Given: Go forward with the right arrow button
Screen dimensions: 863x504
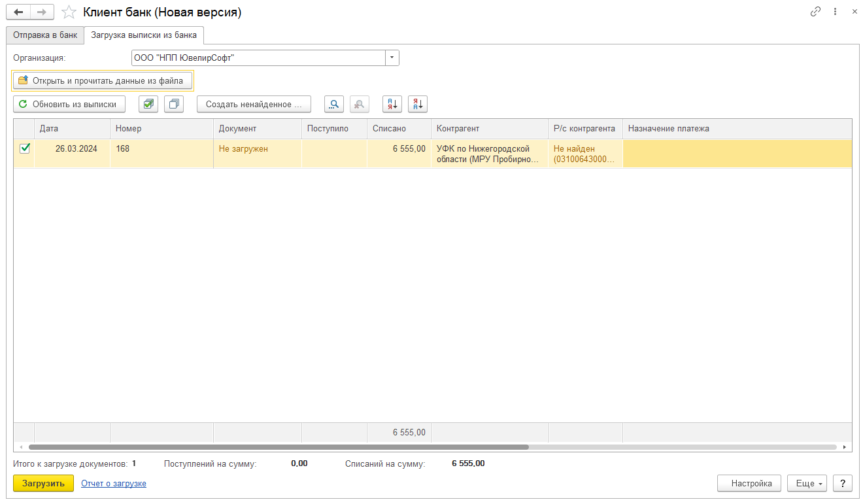Looking at the screenshot, I should [42, 12].
